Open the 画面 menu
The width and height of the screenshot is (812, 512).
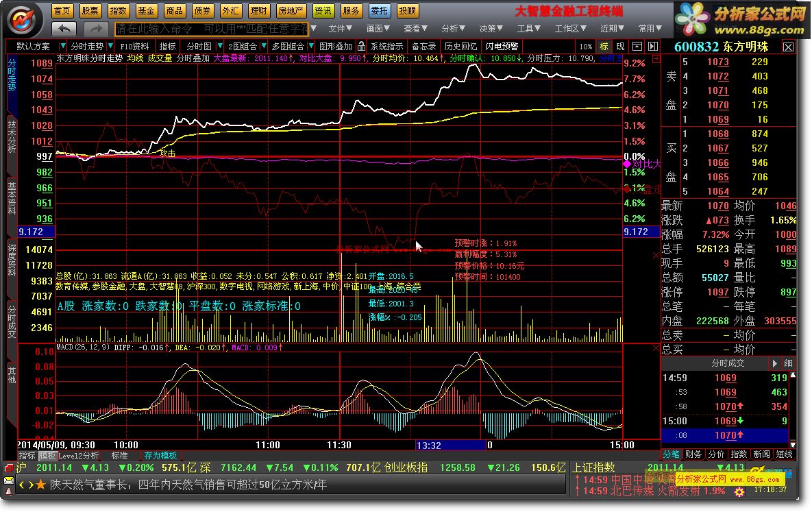pos(378,29)
